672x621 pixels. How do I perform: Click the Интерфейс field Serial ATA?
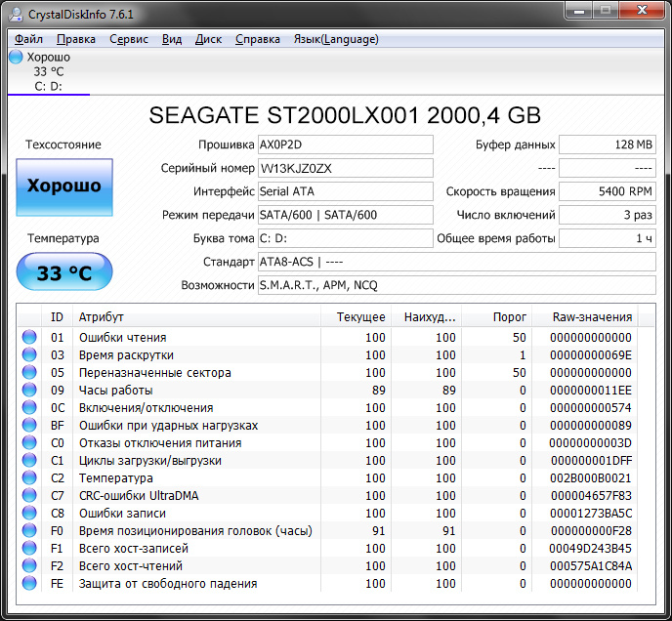click(x=346, y=191)
